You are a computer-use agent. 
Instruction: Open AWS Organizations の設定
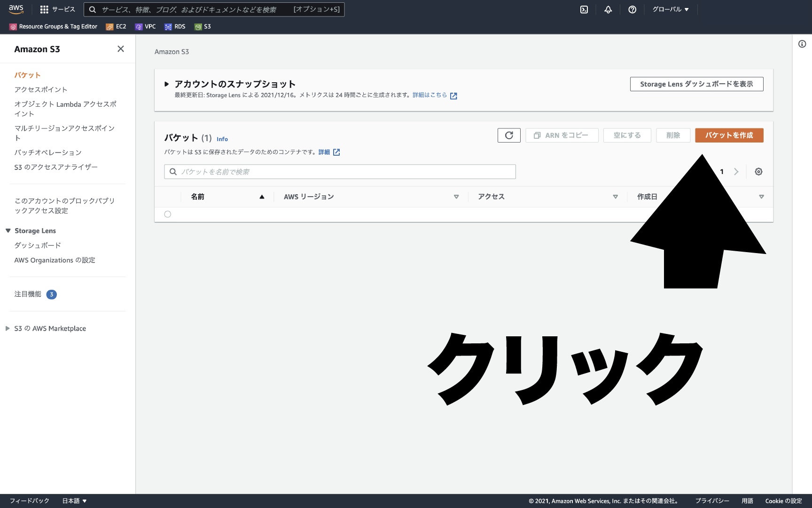[55, 261]
